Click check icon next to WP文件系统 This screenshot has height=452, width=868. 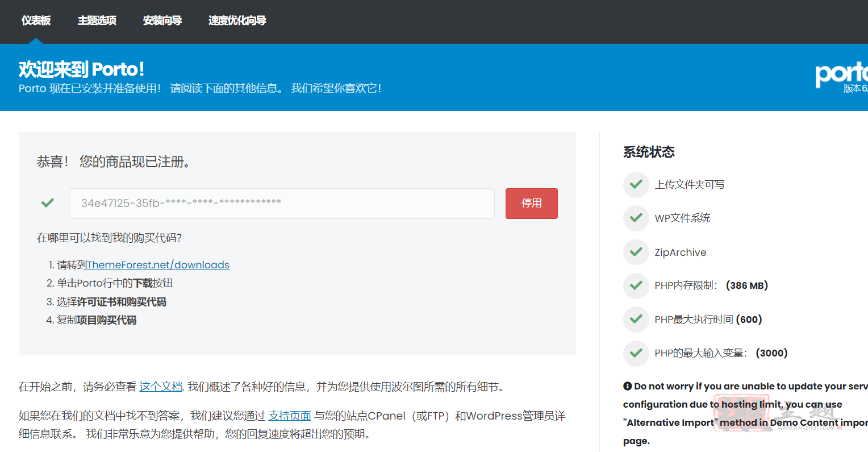coord(636,218)
